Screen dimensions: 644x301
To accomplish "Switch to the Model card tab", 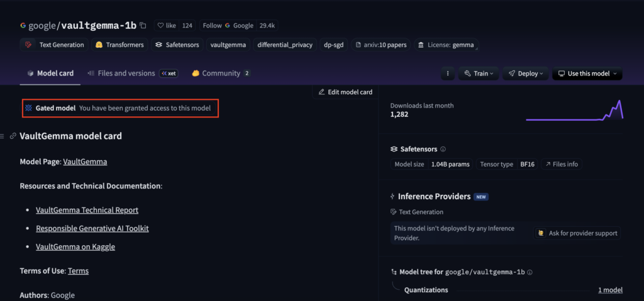I will [50, 74].
